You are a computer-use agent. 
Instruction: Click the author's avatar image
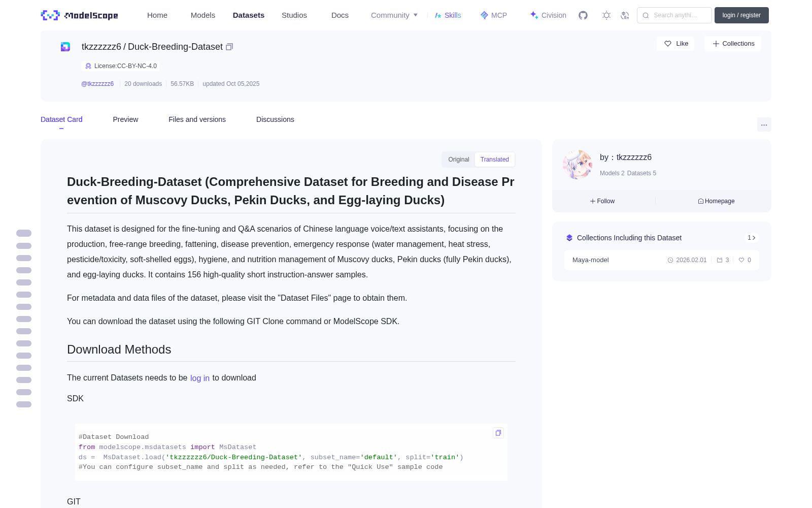[x=578, y=165]
